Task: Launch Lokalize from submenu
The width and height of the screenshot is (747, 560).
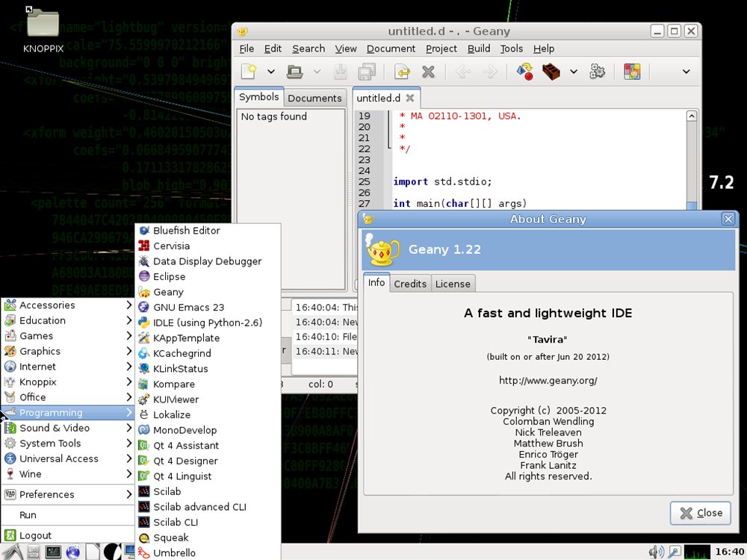Action: point(208,414)
